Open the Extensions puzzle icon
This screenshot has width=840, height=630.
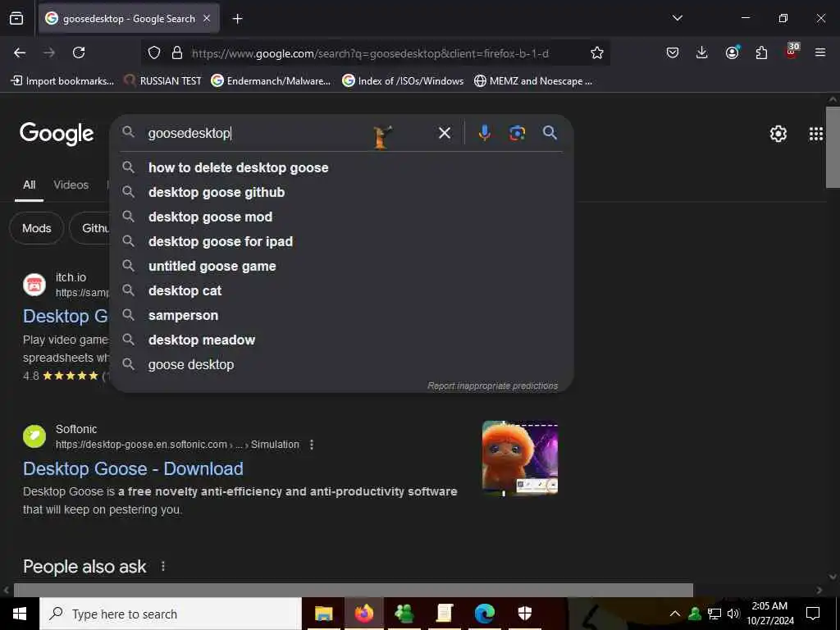[761, 52]
